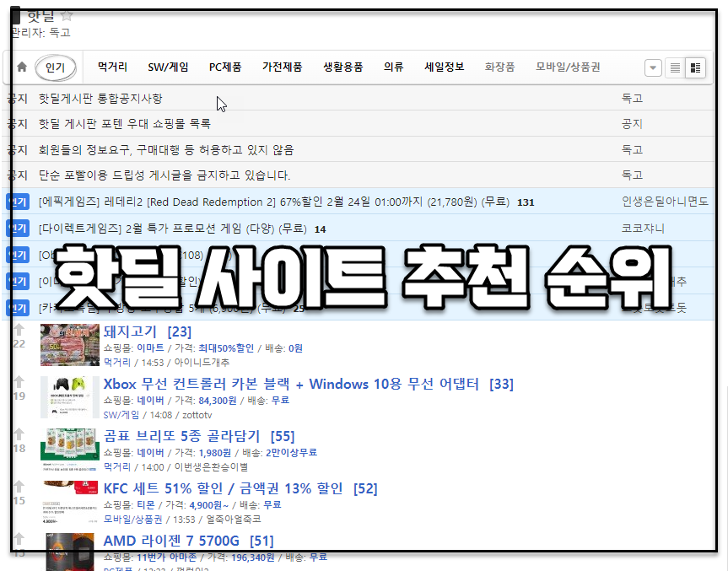
Task: Upvote arrow for 곰표 브리또 post
Action: pyautogui.click(x=19, y=435)
